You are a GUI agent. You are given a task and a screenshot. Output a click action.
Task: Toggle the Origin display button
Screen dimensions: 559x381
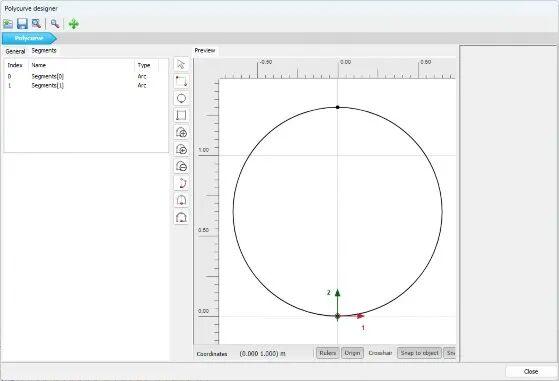[x=352, y=353]
